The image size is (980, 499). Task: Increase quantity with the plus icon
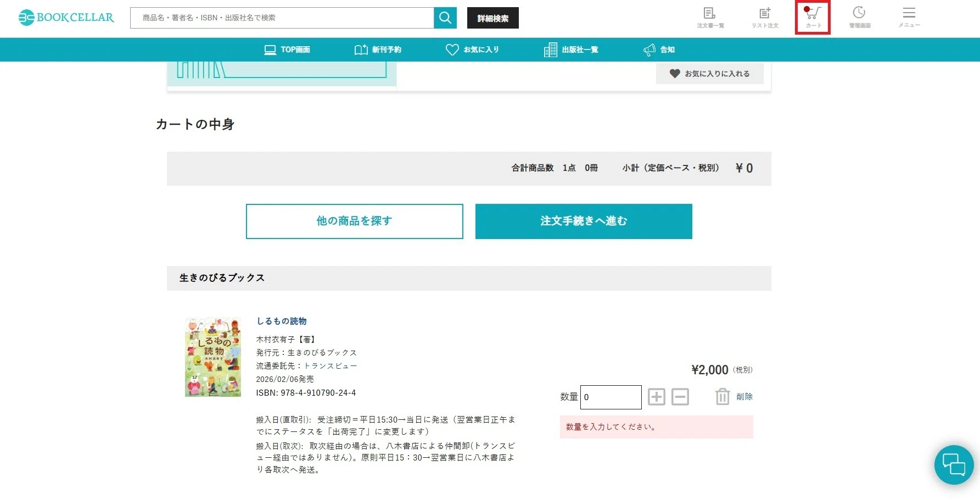click(657, 397)
